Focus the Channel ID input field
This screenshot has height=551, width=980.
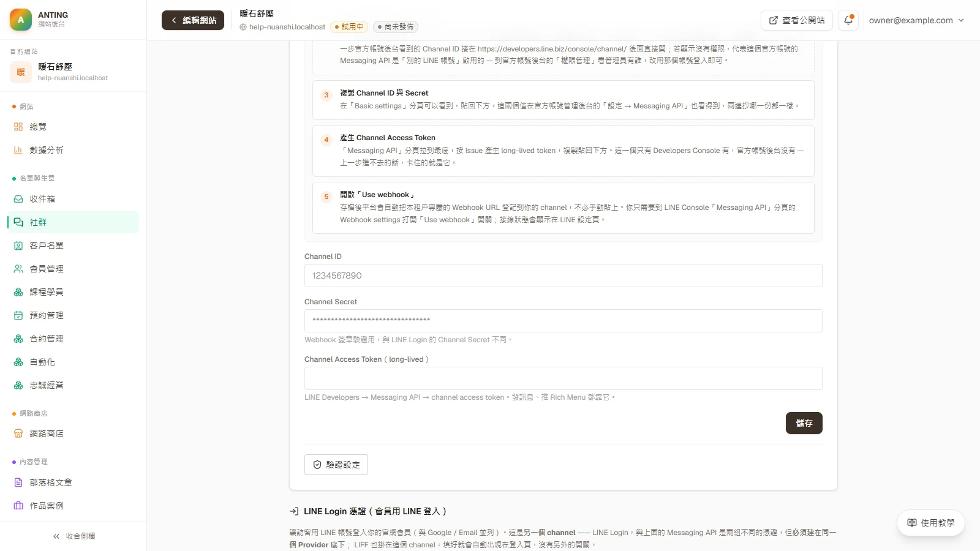pyautogui.click(x=563, y=275)
